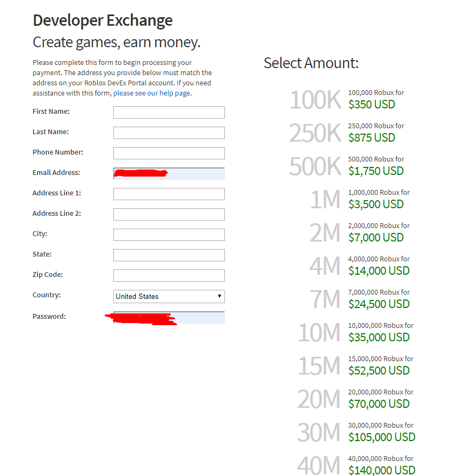Image resolution: width=452 pixels, height=476 pixels.
Task: Click the Email Address field
Action: tap(169, 173)
